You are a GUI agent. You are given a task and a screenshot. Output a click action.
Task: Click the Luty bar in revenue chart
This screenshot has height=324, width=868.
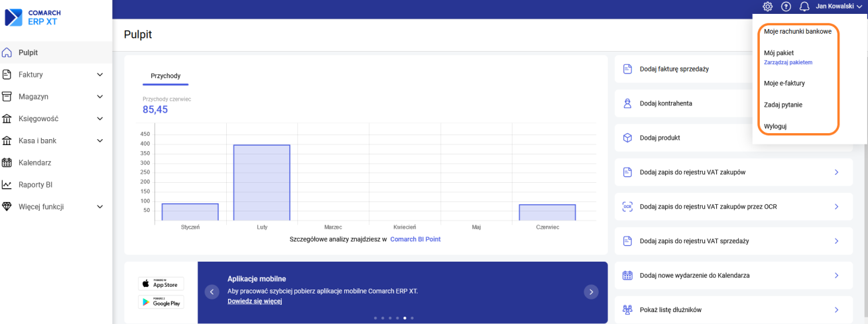262,182
